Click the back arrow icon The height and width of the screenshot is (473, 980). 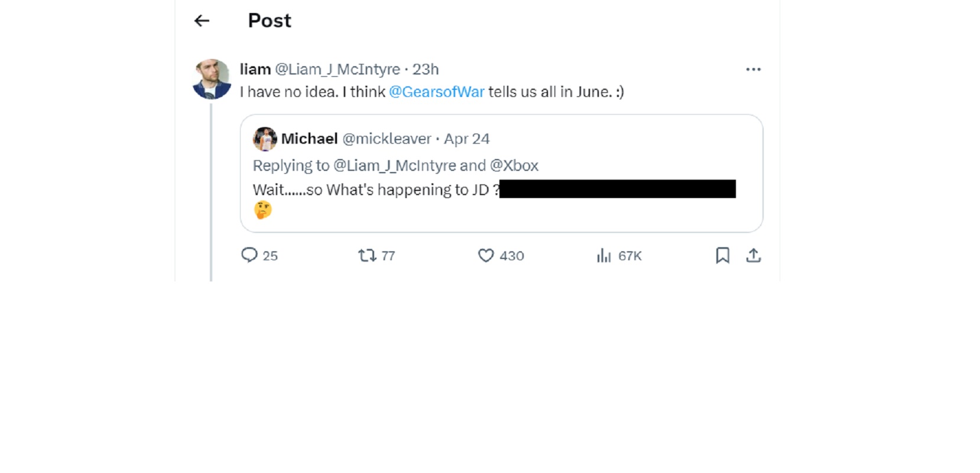(x=202, y=21)
